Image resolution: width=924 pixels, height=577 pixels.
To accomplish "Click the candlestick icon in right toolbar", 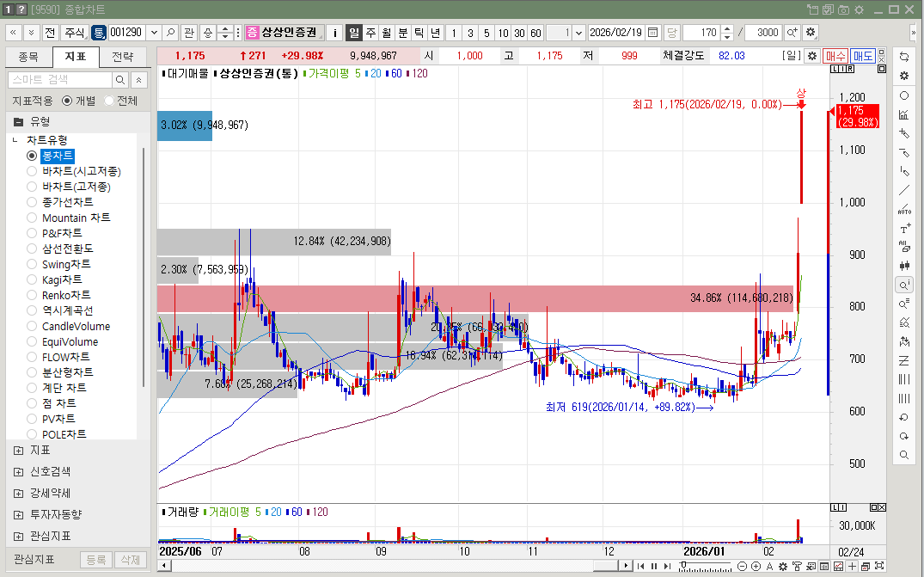I will click(904, 266).
